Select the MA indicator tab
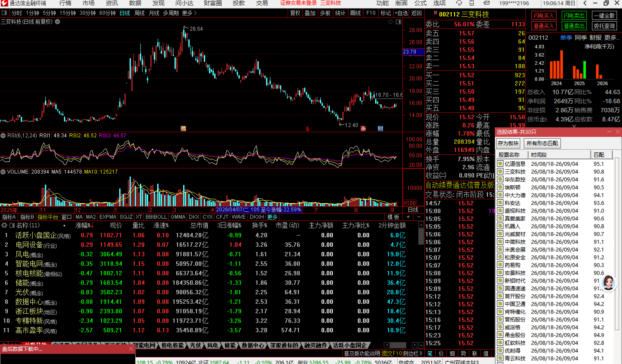 point(79,217)
